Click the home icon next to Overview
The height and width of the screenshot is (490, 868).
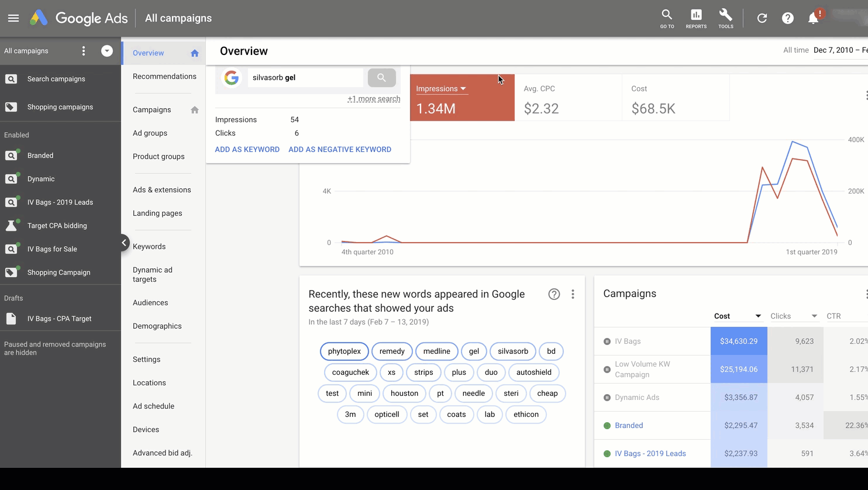pyautogui.click(x=195, y=53)
